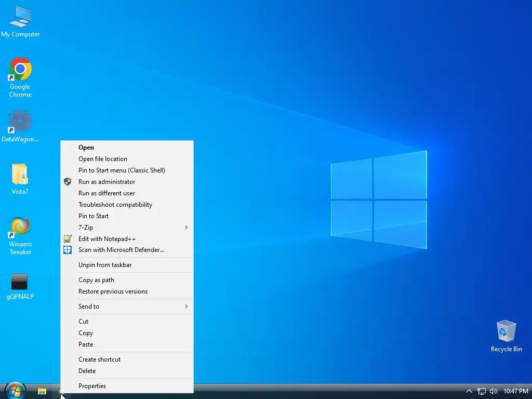Choose Copy in the context menu
This screenshot has width=532, height=399.
click(127, 333)
